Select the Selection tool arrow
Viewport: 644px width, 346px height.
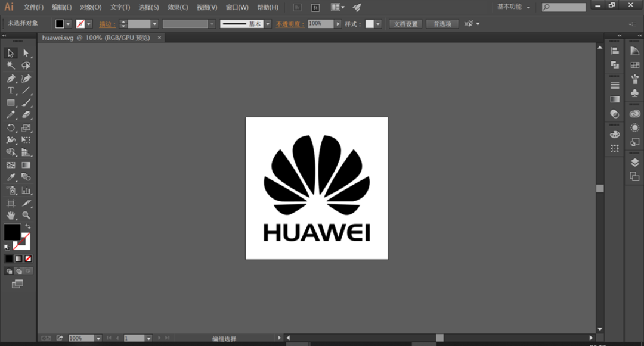coord(11,53)
